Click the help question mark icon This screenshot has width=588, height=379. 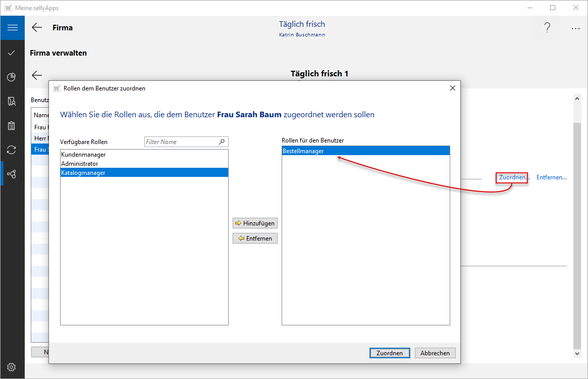(547, 28)
